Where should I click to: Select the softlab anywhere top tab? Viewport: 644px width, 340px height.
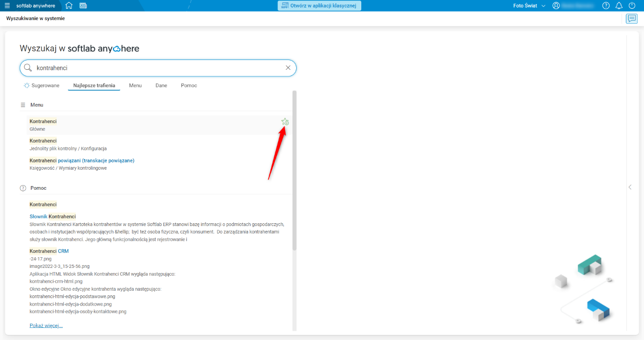[x=36, y=6]
